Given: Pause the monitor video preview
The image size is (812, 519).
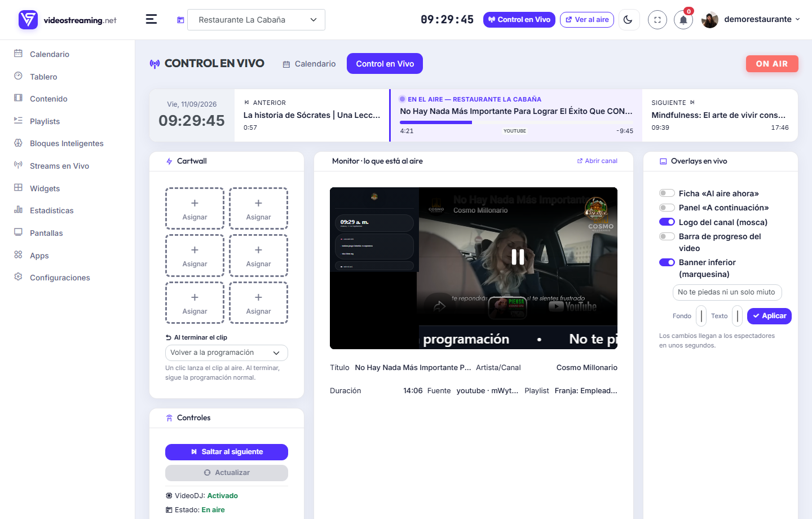Looking at the screenshot, I should (x=518, y=257).
